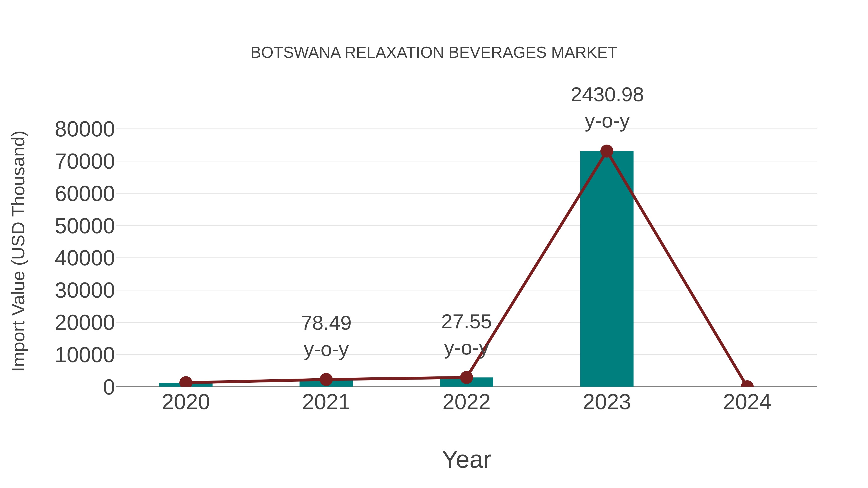
Task: Click the 50000 y-axis tick label
Action: (85, 226)
